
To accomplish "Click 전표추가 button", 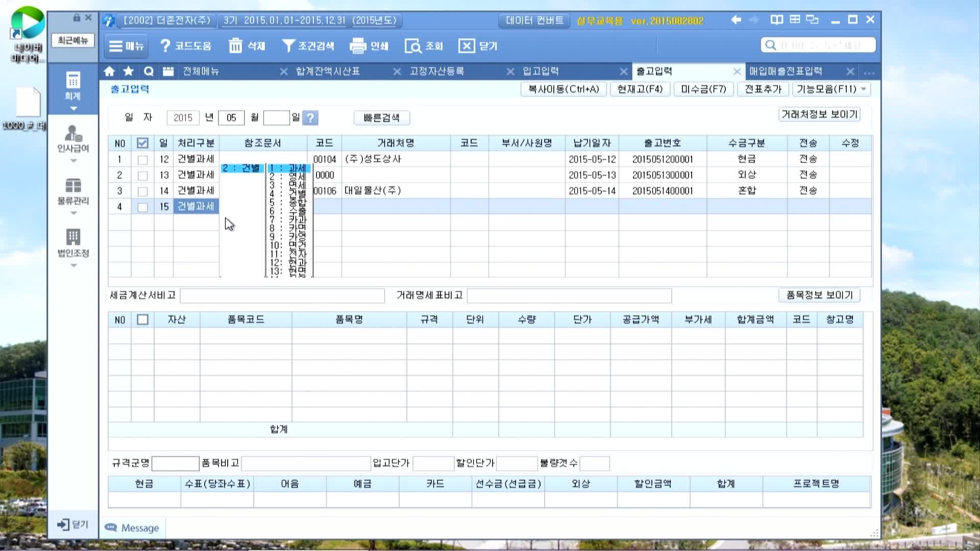I will [x=763, y=89].
